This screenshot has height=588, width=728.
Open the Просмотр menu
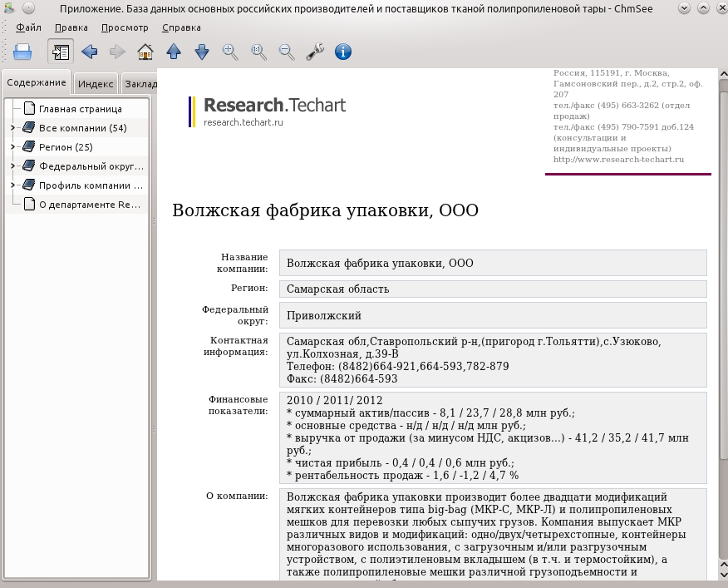click(x=125, y=27)
